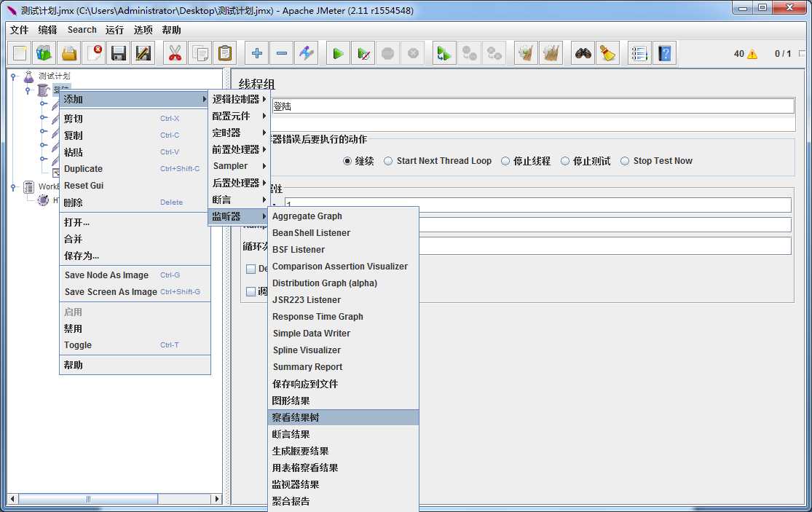Click the warning triangle error counter
This screenshot has width=812, height=512.
pos(752,54)
